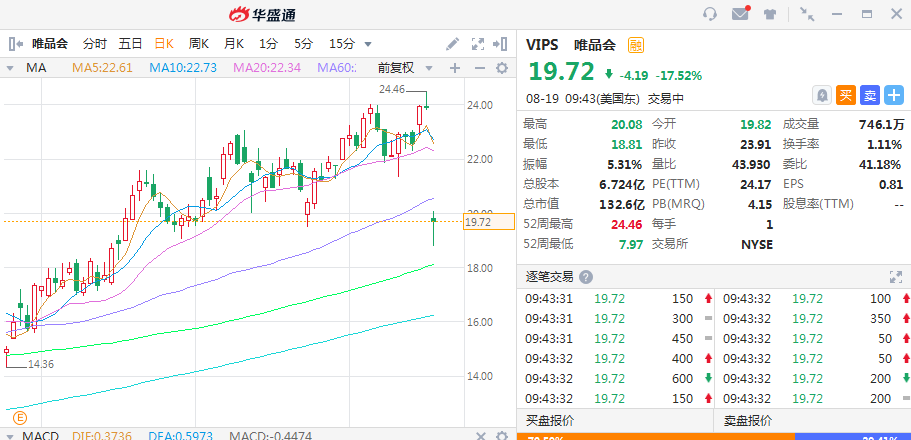911x440 pixels.
Task: Open the skin theme shirt icon
Action: click(770, 15)
